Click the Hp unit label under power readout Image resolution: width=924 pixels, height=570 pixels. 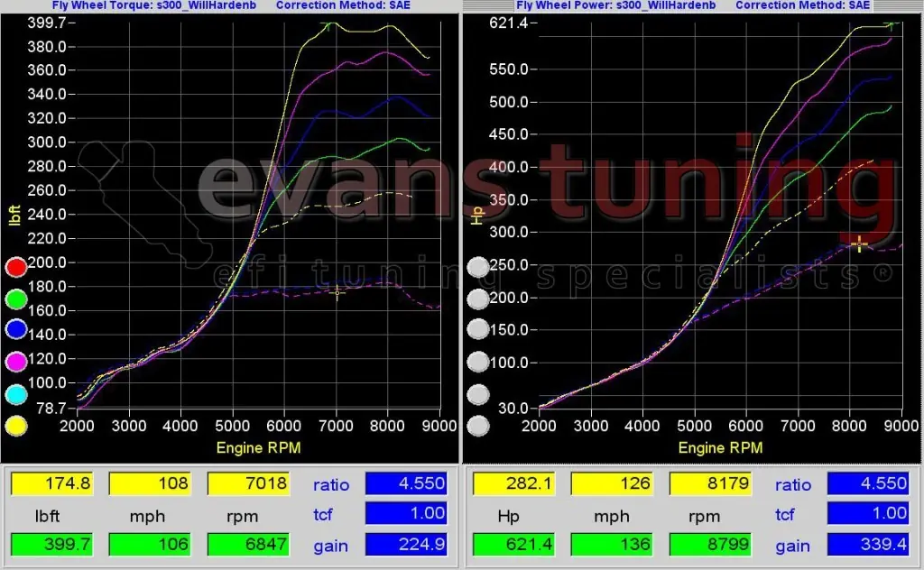click(508, 517)
